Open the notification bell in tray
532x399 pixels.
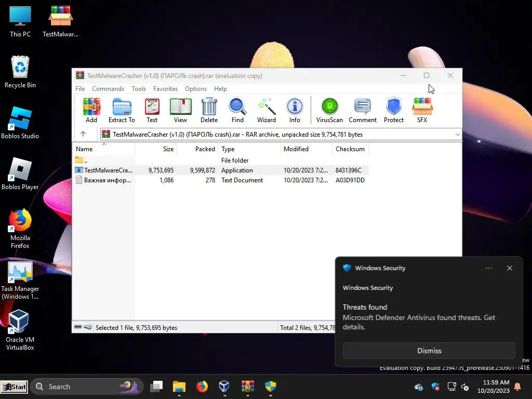518,387
